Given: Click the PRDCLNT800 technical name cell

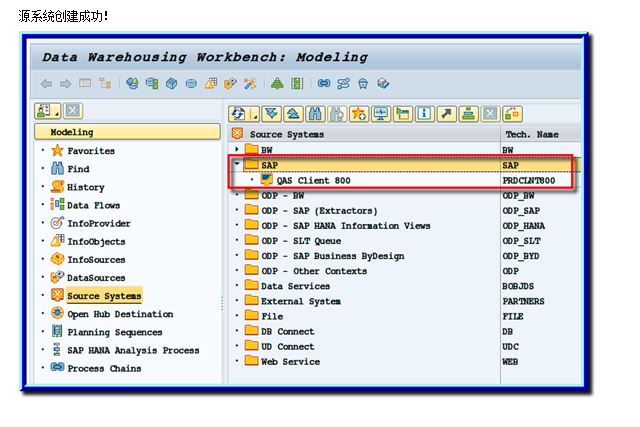Looking at the screenshot, I should [x=529, y=180].
